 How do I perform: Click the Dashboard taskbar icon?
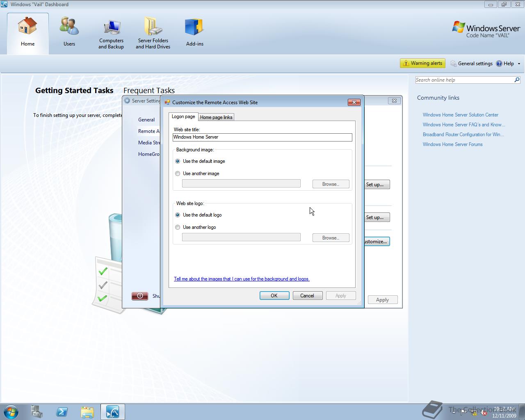[x=112, y=412]
